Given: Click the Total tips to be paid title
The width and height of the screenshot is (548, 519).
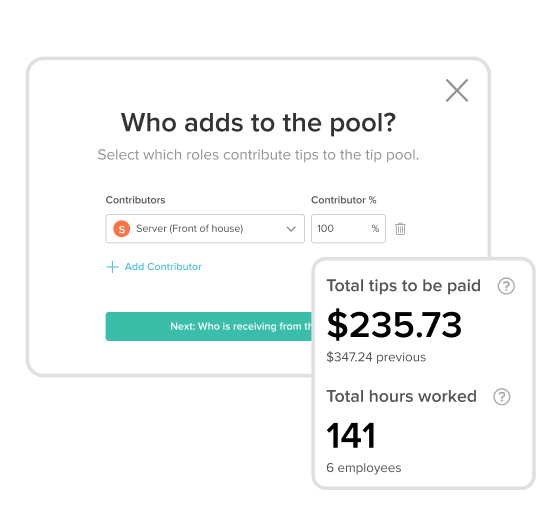Looking at the screenshot, I should tap(404, 286).
